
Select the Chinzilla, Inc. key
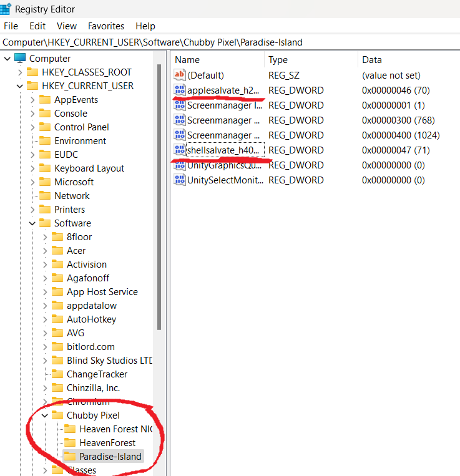93,388
